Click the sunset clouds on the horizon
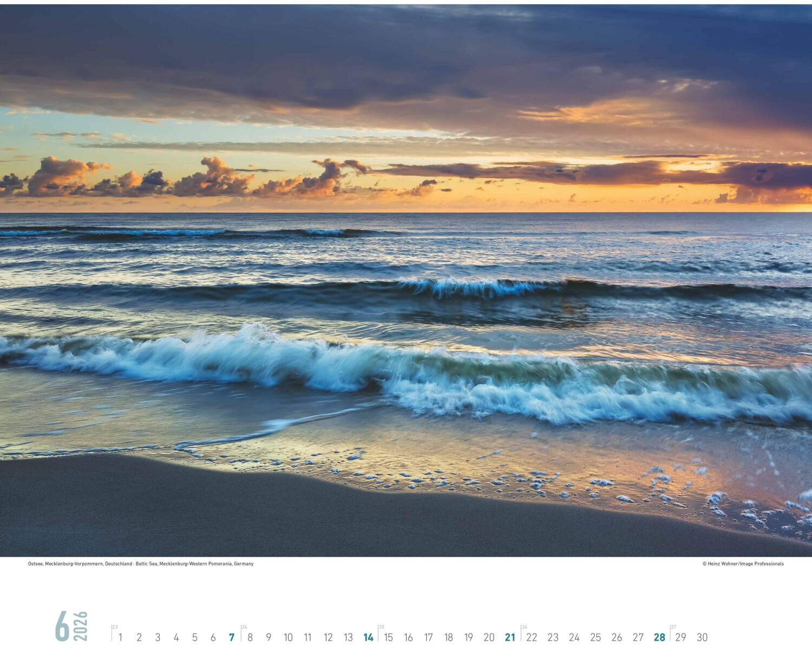Viewport: 812px width, 645px height. pos(217,179)
